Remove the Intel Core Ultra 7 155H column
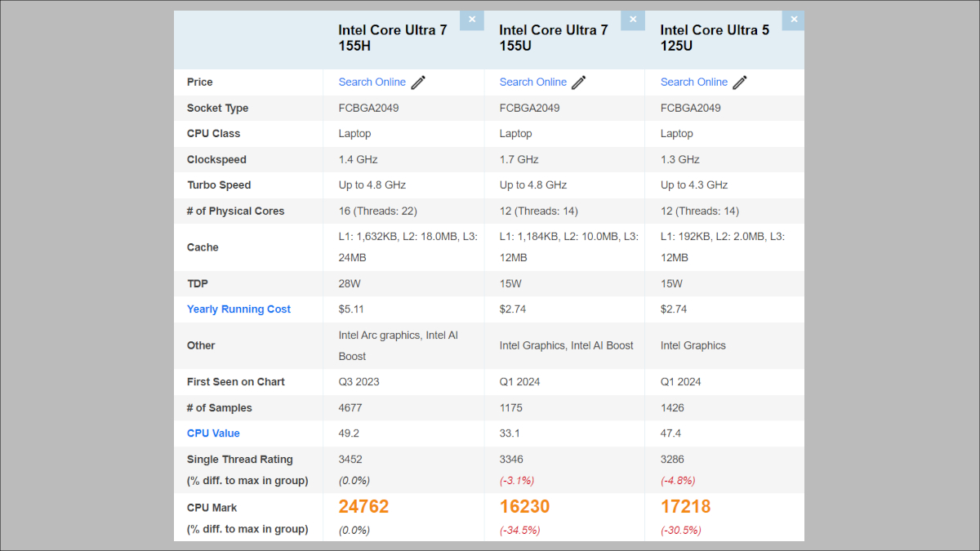This screenshot has height=551, width=980. pyautogui.click(x=472, y=20)
